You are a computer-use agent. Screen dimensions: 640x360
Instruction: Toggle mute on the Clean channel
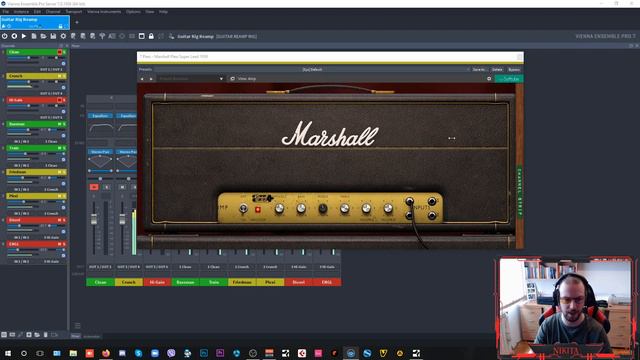click(x=60, y=52)
